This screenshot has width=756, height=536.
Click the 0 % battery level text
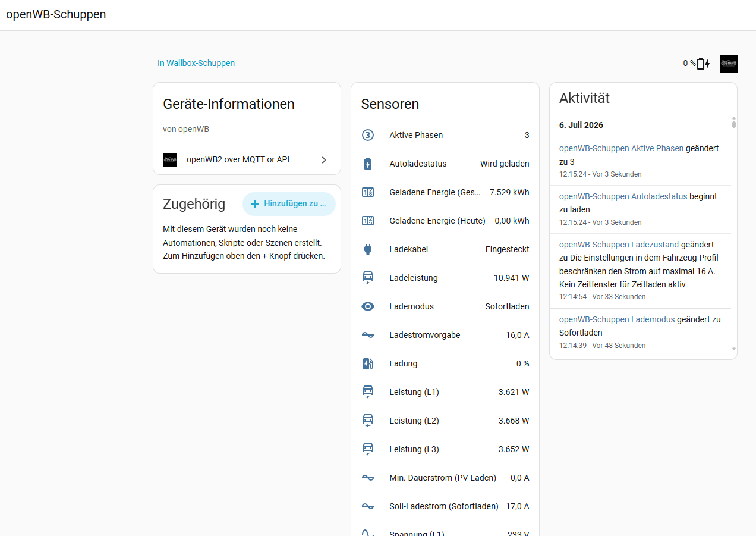tap(689, 63)
